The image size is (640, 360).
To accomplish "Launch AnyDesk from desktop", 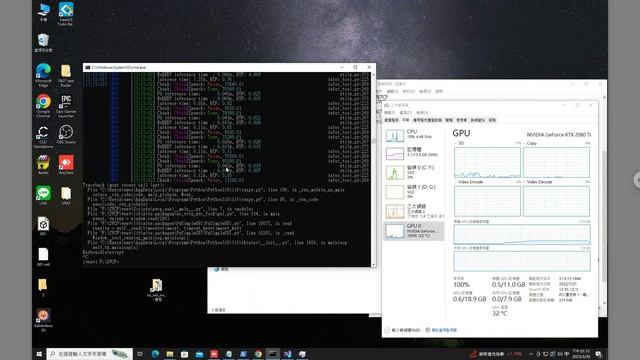I will click(x=66, y=164).
